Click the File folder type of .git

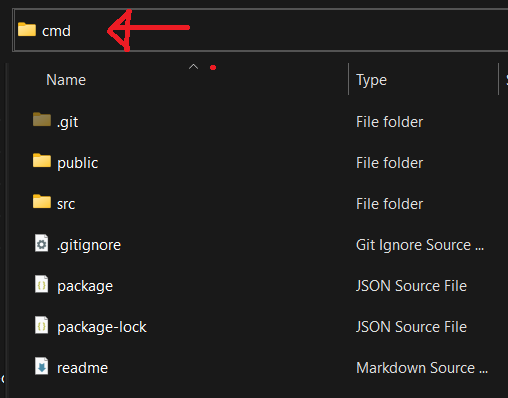[389, 122]
